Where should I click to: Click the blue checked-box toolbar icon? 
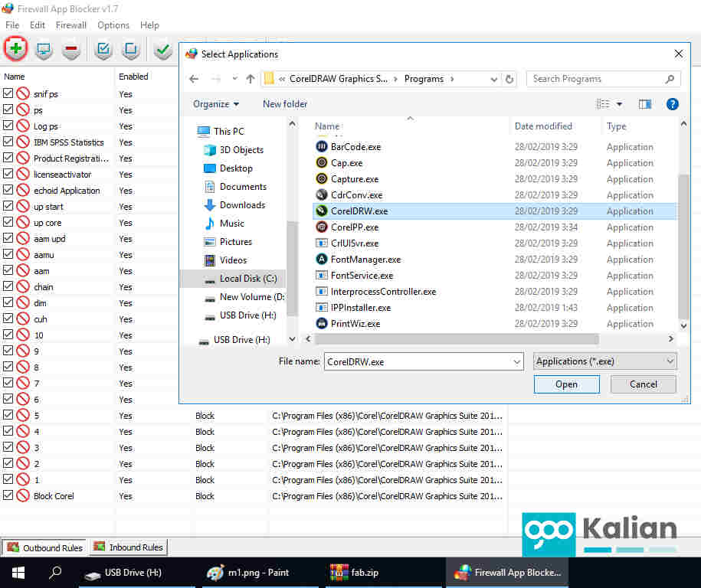pyautogui.click(x=103, y=49)
